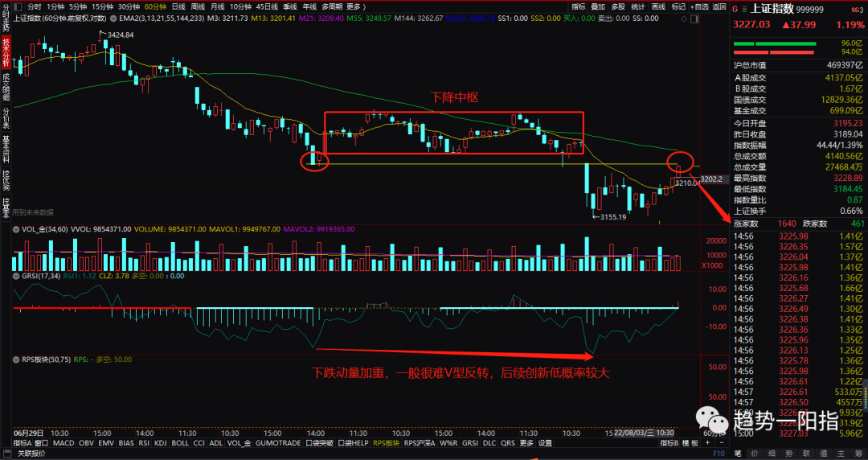Select the DLC indicator

click(x=489, y=443)
